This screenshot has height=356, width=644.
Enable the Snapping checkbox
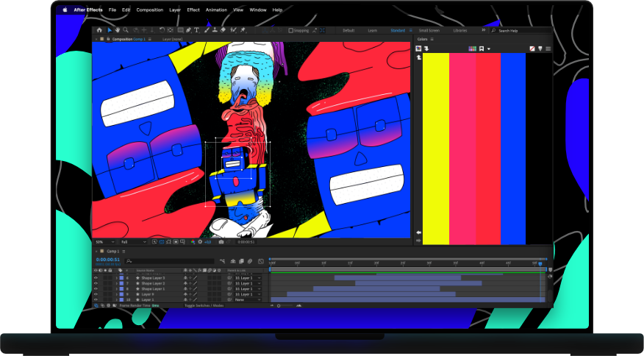291,30
